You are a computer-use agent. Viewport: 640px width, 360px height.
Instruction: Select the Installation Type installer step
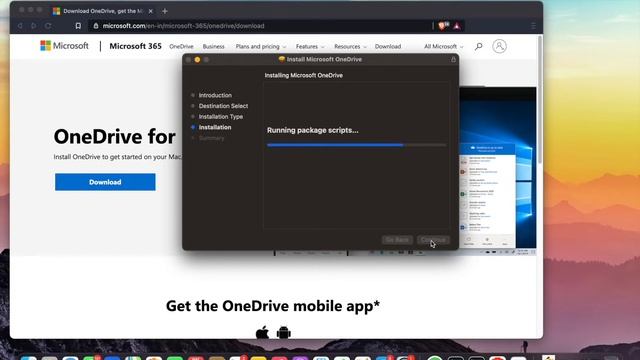[221, 116]
